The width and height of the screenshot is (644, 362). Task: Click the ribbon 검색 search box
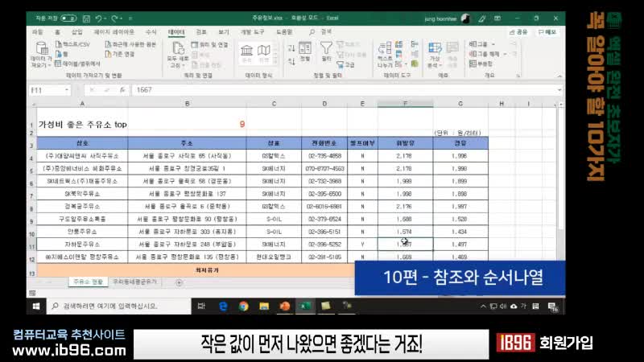(320, 32)
